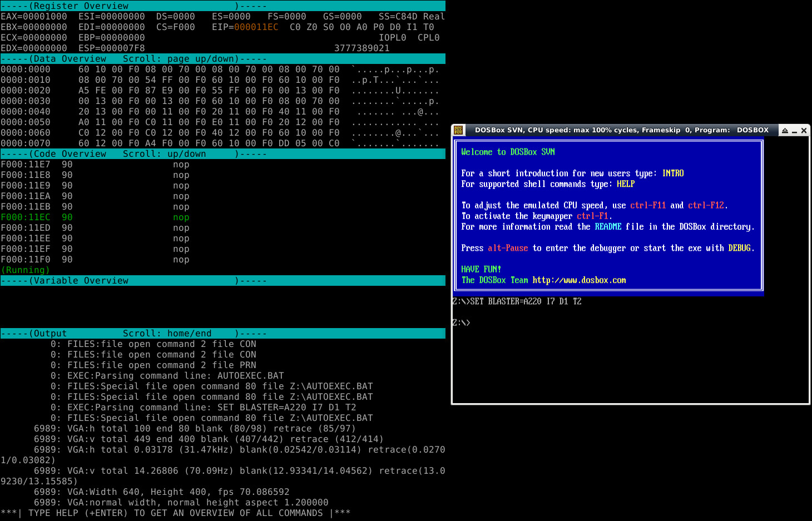Click the CPL0 flag text
This screenshot has height=521, width=812.
(x=429, y=38)
